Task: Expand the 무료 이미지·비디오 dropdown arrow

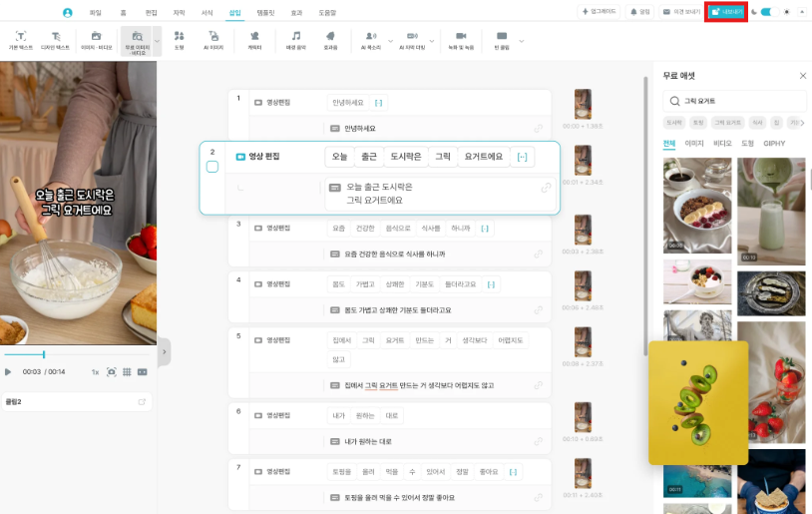Action: pyautogui.click(x=157, y=42)
